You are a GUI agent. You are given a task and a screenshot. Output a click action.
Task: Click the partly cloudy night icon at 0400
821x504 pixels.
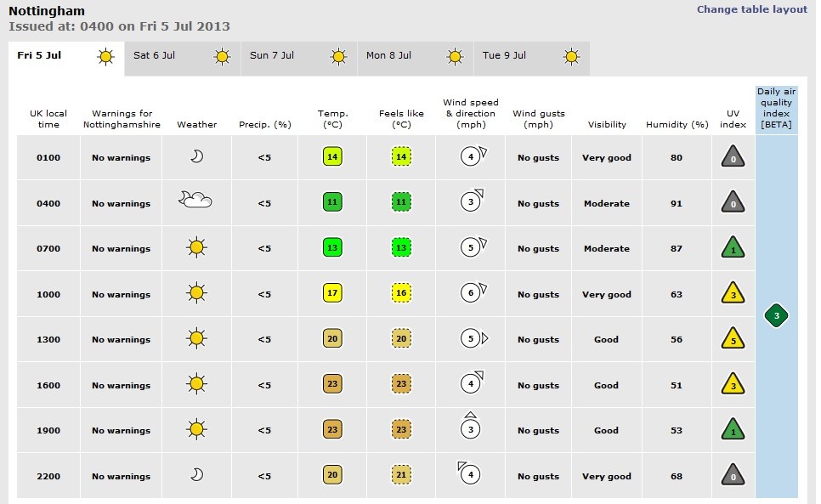point(195,200)
